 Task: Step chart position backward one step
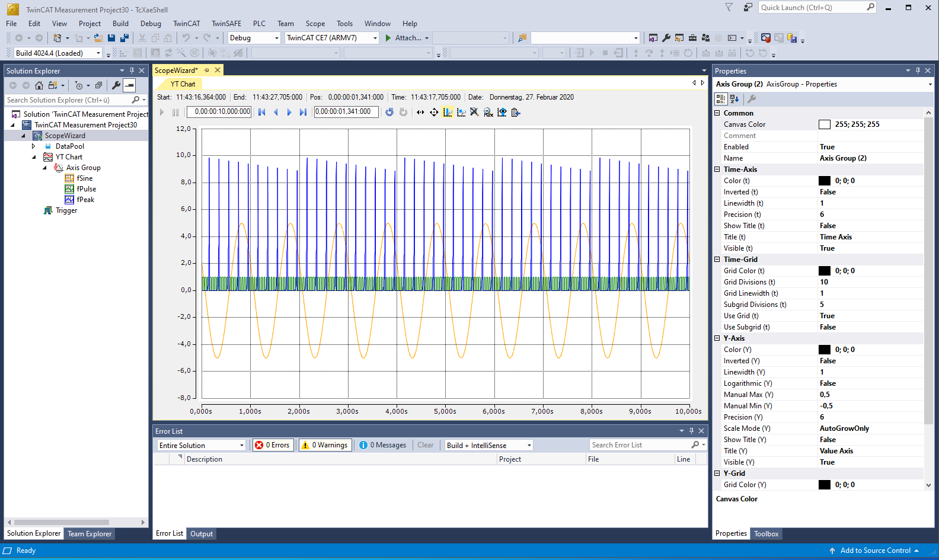point(276,112)
